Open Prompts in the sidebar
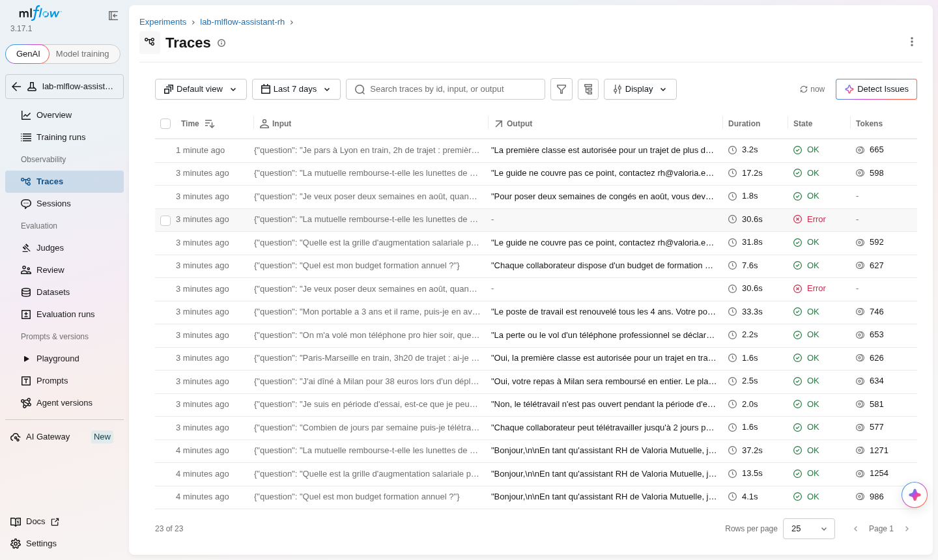 64,381
